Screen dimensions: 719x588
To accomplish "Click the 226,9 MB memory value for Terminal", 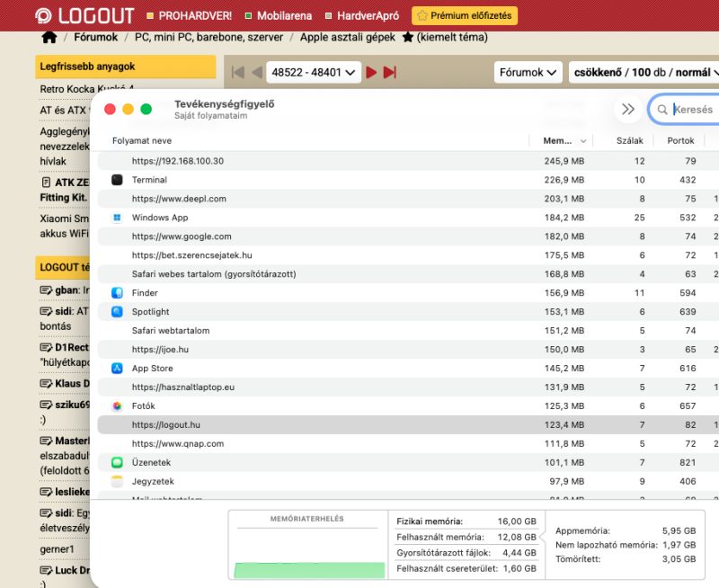I will 564,180.
